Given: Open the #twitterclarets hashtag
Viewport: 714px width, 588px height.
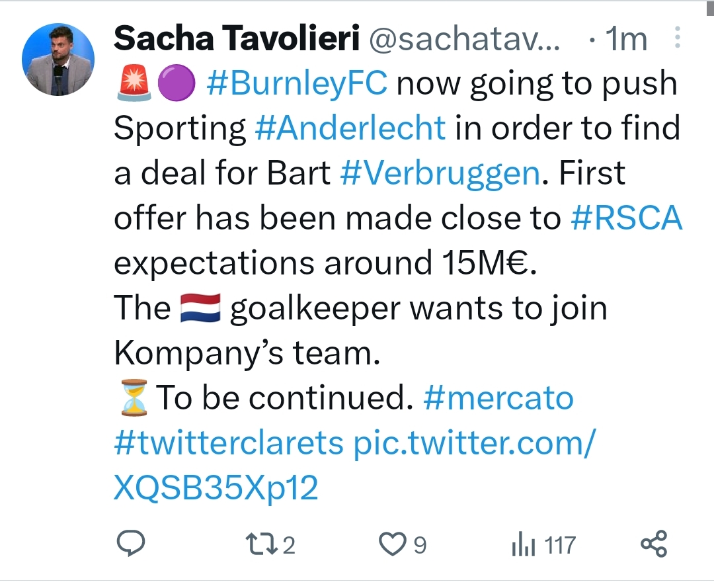Looking at the screenshot, I should (x=229, y=442).
